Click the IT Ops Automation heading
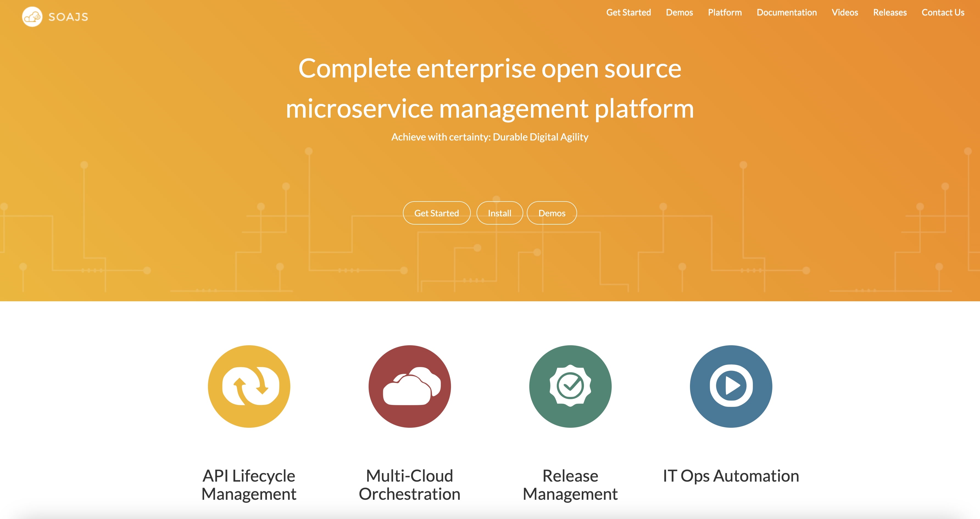980x519 pixels. [x=731, y=476]
